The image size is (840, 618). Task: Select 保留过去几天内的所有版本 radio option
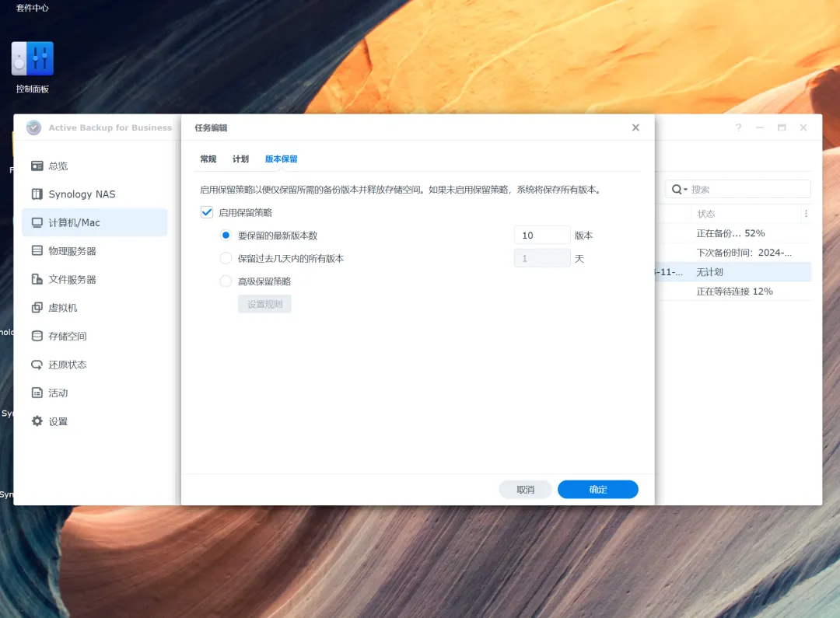(x=226, y=258)
